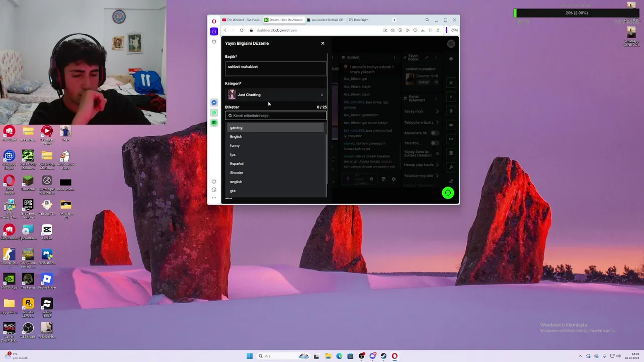Image resolution: width=644 pixels, height=362 pixels.
Task: Open Opera sidebar three-dot menu
Action: click(214, 198)
